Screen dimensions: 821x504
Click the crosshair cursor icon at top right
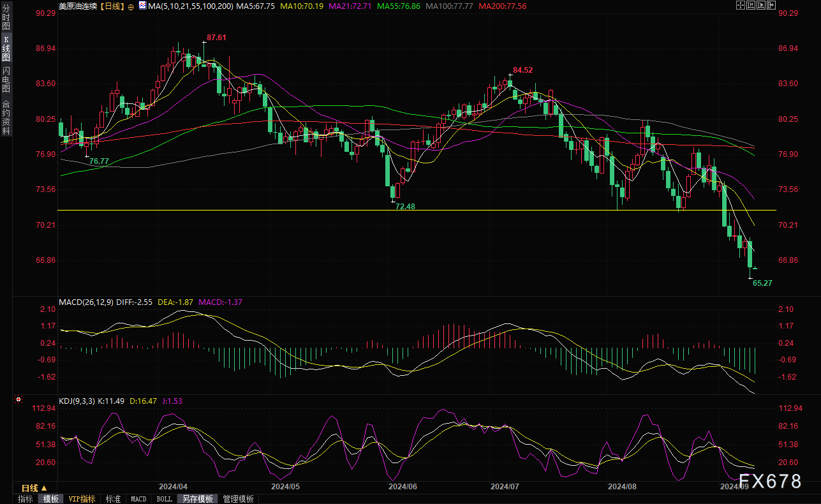click(x=741, y=5)
